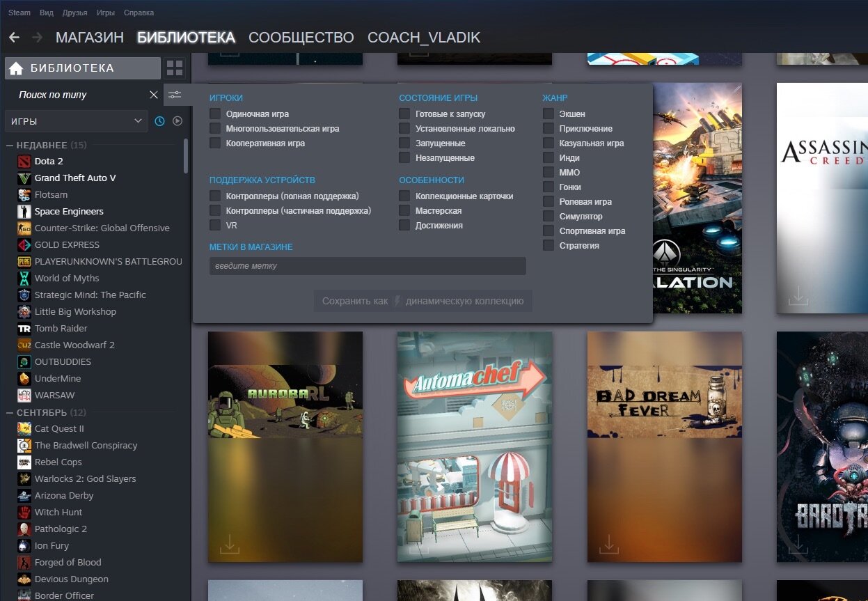Viewport: 868px width, 601px height.
Task: Select Tomb Raider icon
Action: 24,328
